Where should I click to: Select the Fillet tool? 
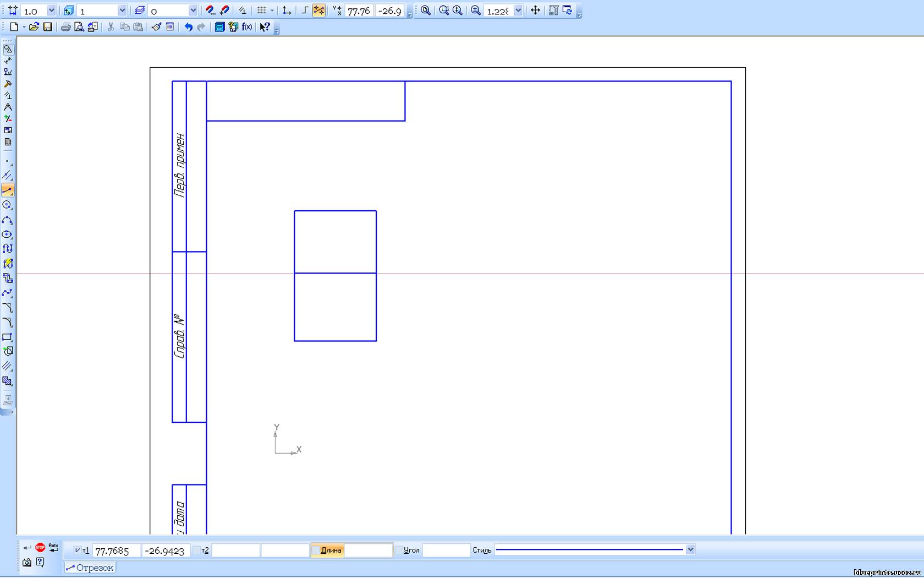click(x=8, y=323)
